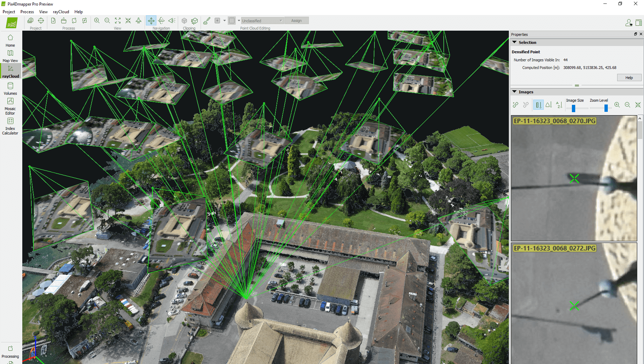The image size is (644, 364).
Task: Collapse the Images section
Action: (515, 92)
